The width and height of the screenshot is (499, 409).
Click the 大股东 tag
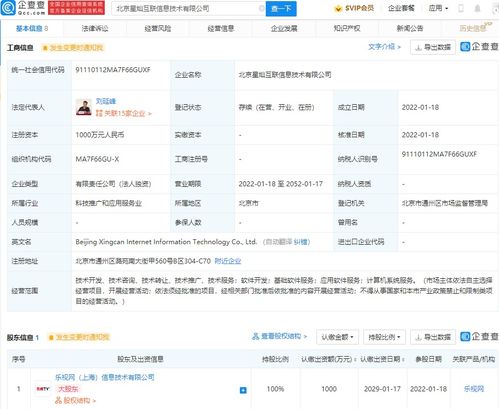[68, 389]
